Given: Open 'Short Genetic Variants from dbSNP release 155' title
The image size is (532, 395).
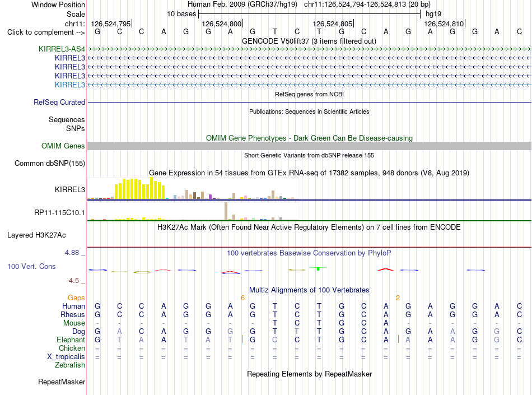Looking at the screenshot, I should click(x=309, y=155).
